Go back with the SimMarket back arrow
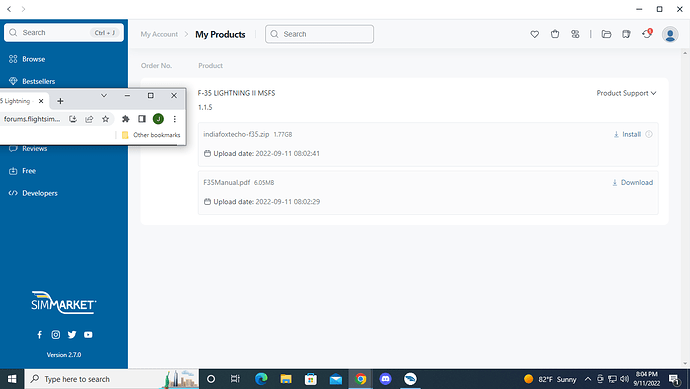The height and width of the screenshot is (389, 690). coord(9,9)
